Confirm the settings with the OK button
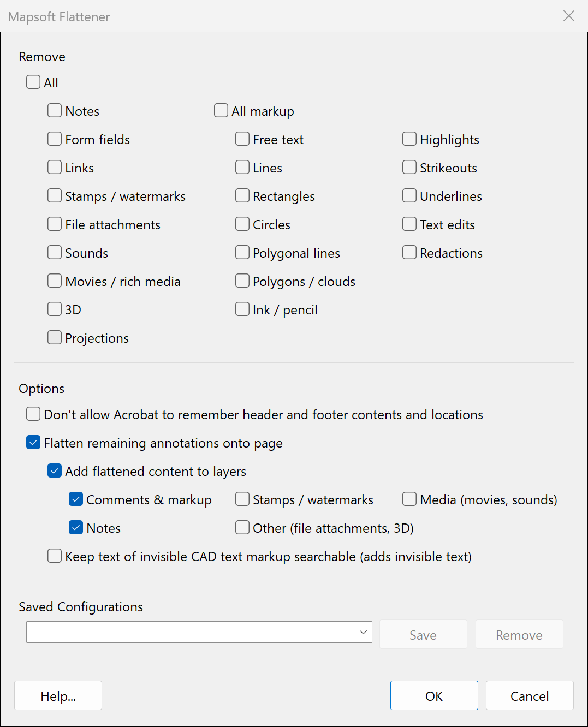Image resolution: width=588 pixels, height=727 pixels. tap(434, 695)
